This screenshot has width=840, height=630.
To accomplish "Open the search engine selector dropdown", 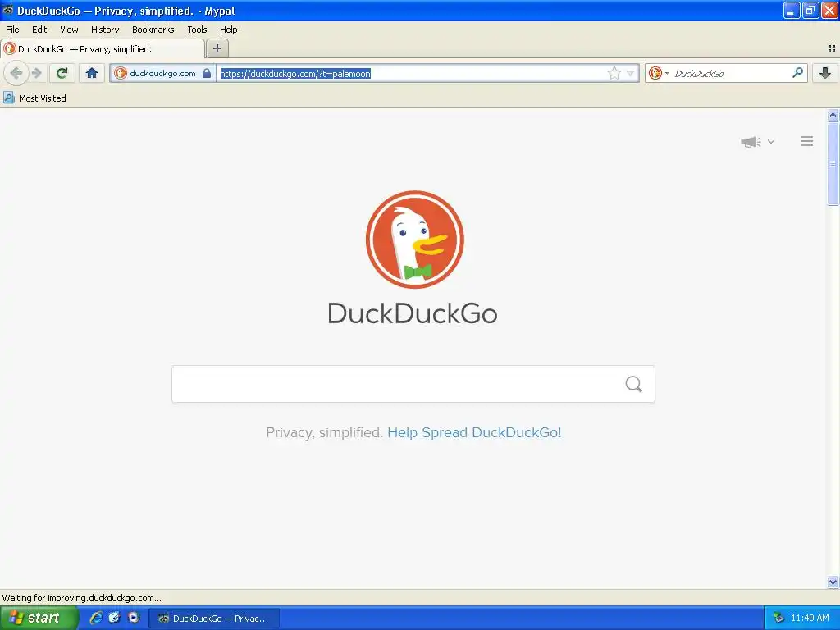I will (x=659, y=73).
